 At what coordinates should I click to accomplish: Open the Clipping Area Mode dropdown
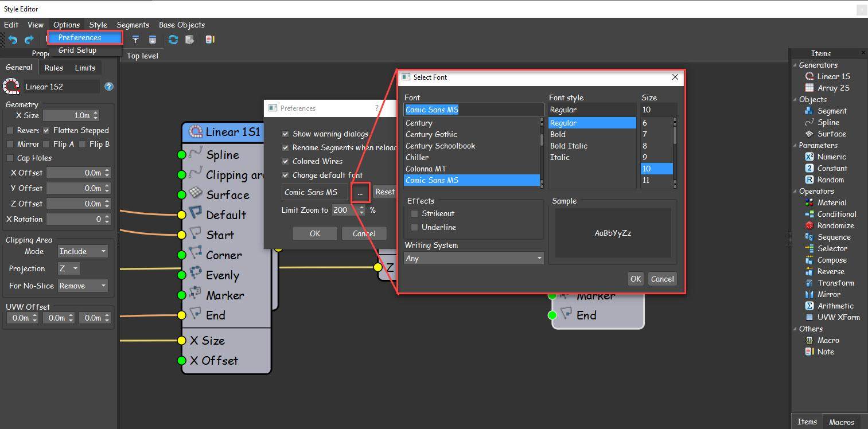(83, 251)
